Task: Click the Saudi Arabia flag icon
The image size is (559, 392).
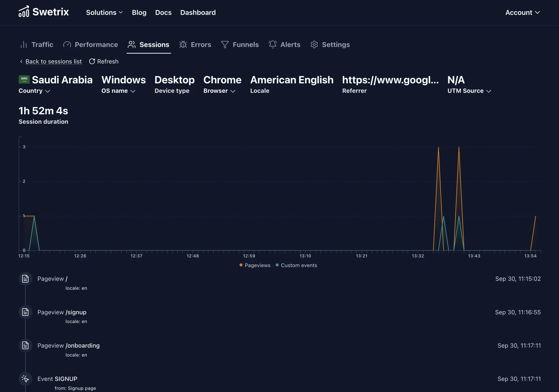Action: pos(24,79)
